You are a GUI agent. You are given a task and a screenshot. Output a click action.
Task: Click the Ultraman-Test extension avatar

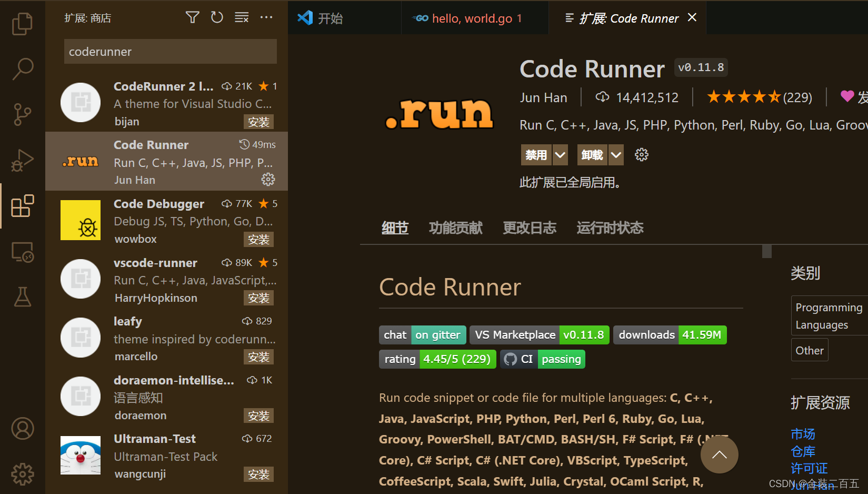81,456
